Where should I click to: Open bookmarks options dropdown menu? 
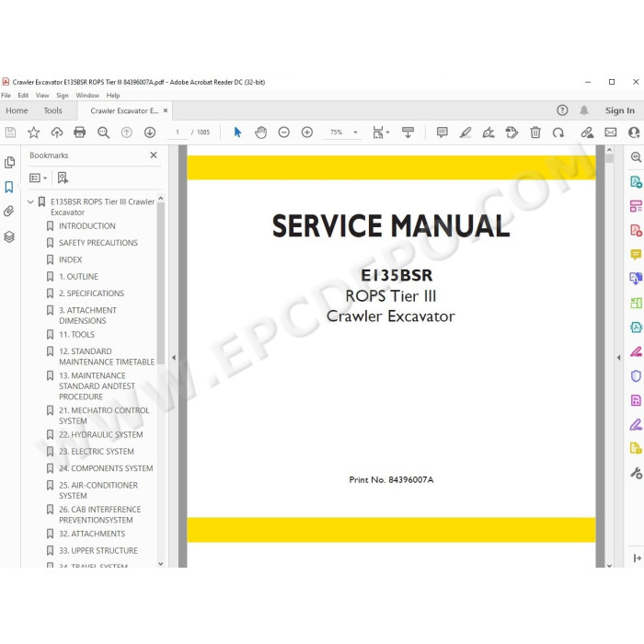pyautogui.click(x=39, y=178)
